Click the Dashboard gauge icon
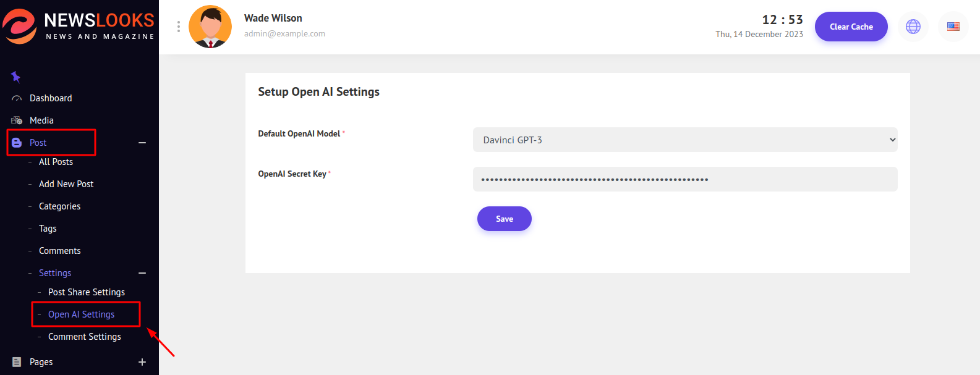Image resolution: width=980 pixels, height=375 pixels. point(17,99)
